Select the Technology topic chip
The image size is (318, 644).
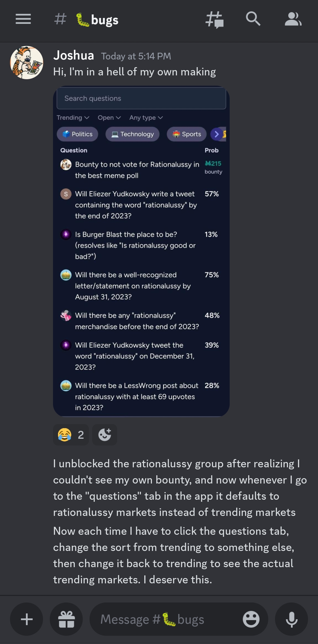[132, 134]
